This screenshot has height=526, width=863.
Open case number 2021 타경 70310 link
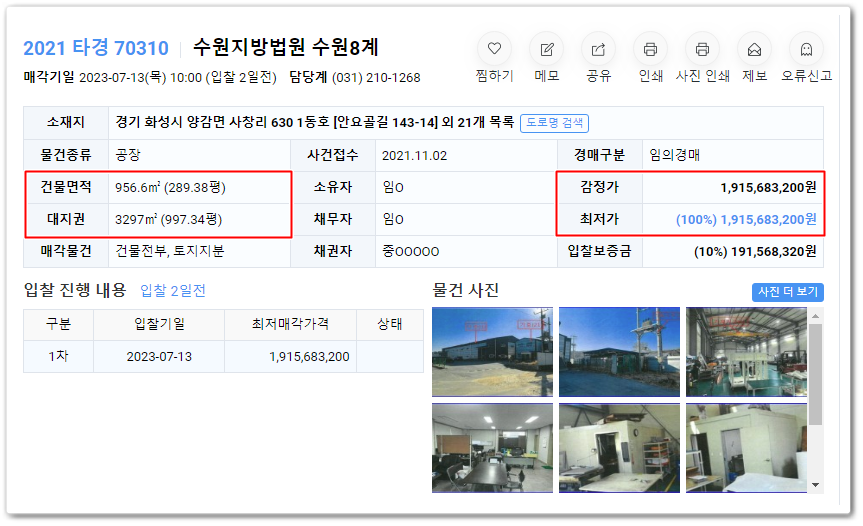click(96, 48)
